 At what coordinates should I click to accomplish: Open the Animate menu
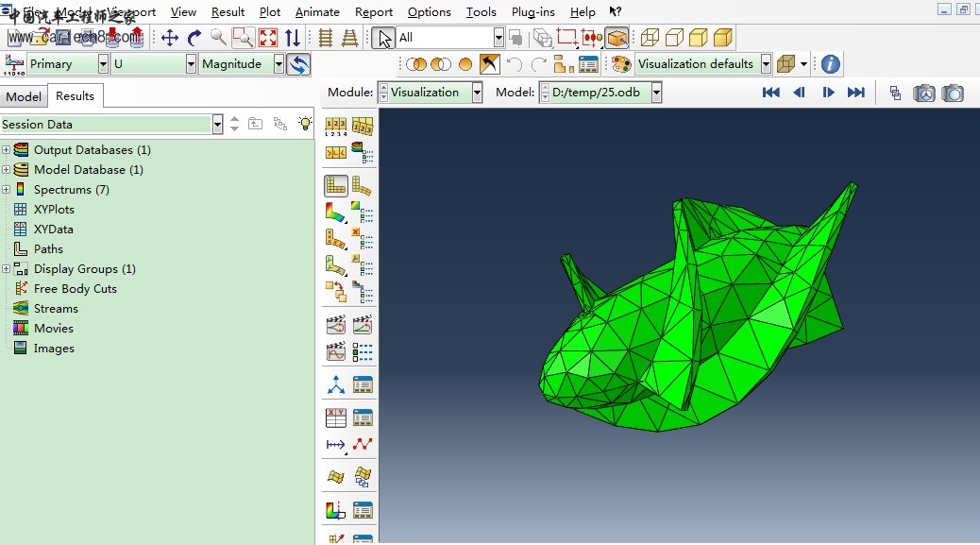pyautogui.click(x=317, y=11)
